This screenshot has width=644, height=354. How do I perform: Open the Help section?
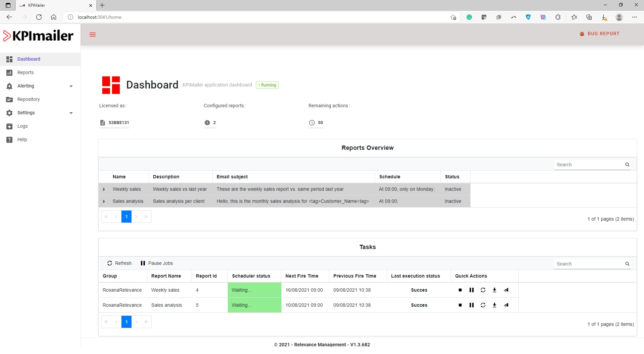(22, 139)
